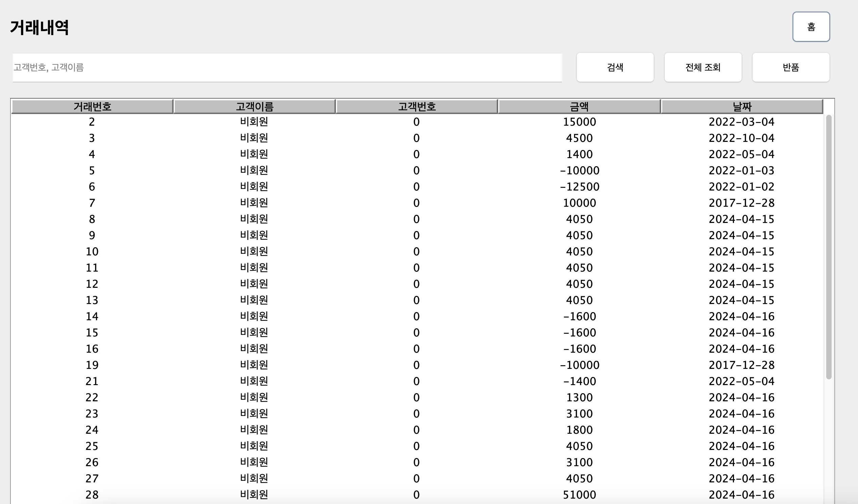The image size is (858, 504).
Task: Click the 고객이름 column header
Action: pos(254,106)
